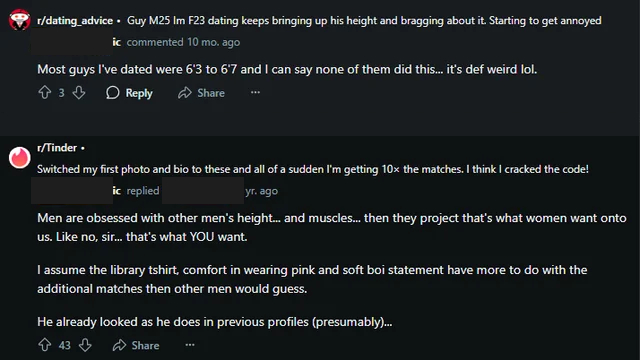Click the Tinder flame community avatar

(20, 158)
